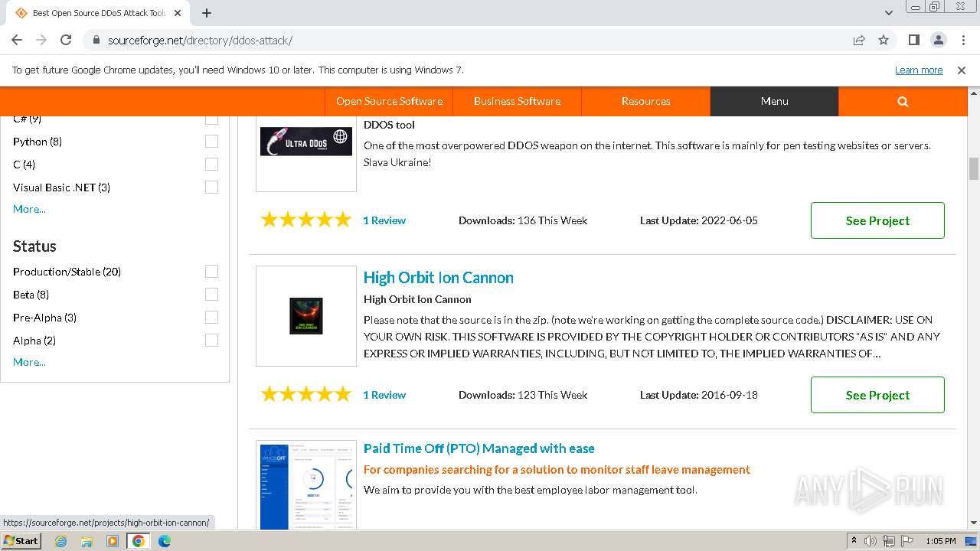This screenshot has width=980, height=551.
Task: Bookmark this page with the star icon
Action: [x=884, y=40]
